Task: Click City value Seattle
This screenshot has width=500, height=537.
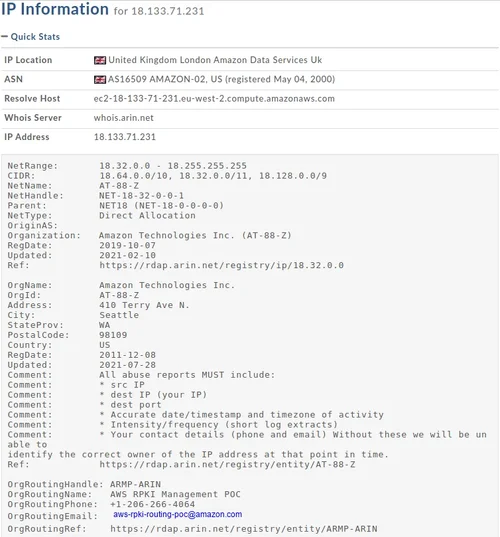Action: point(119,315)
